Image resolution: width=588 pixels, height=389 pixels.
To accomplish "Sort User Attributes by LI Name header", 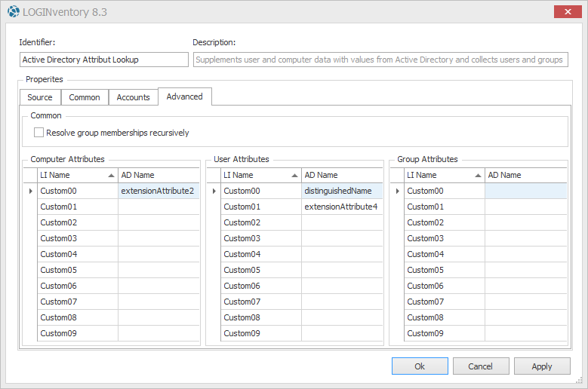I will (260, 175).
